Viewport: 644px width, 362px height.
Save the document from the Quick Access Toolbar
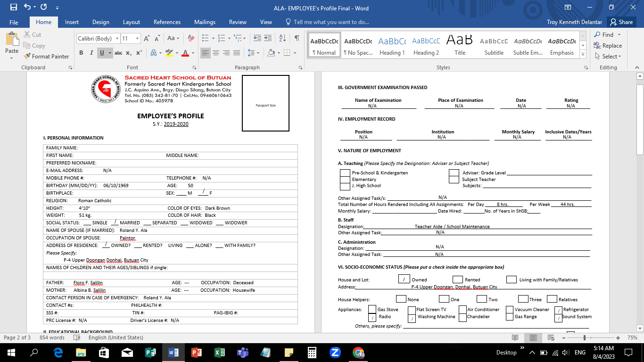(13, 8)
